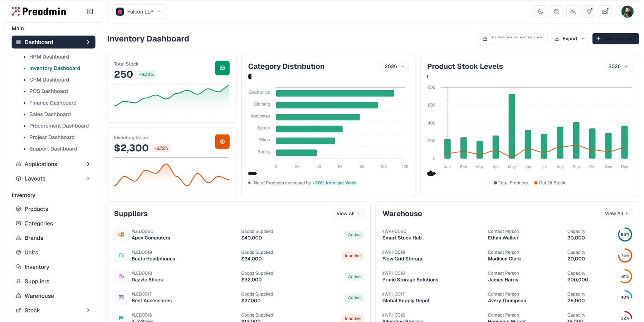
Task: Click the Applications home icon
Action: (19, 164)
